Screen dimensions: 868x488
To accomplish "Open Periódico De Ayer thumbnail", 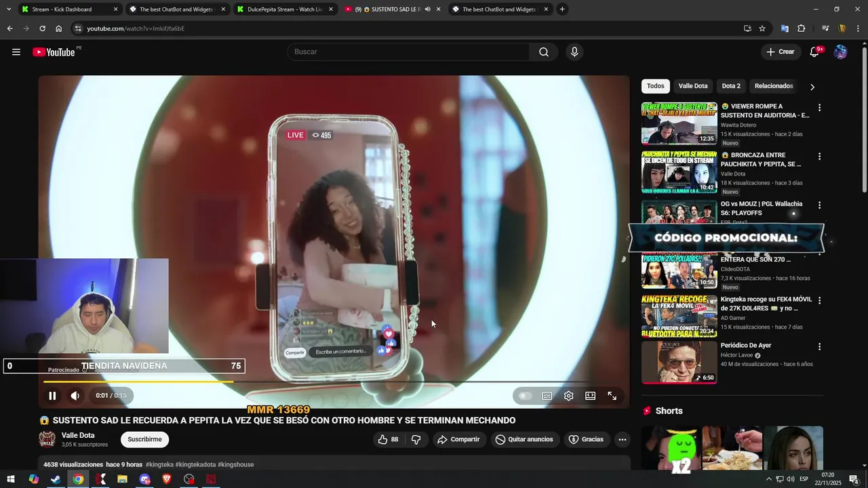I will pos(679,362).
